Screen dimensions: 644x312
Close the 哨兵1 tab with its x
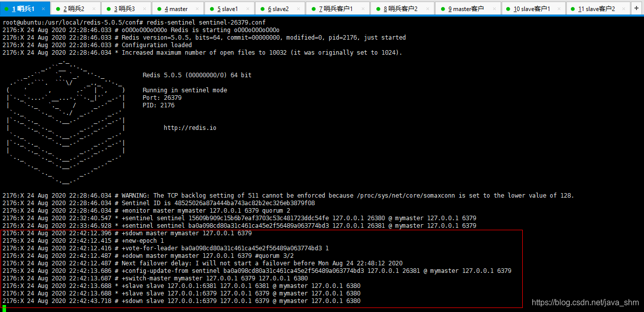click(x=43, y=9)
